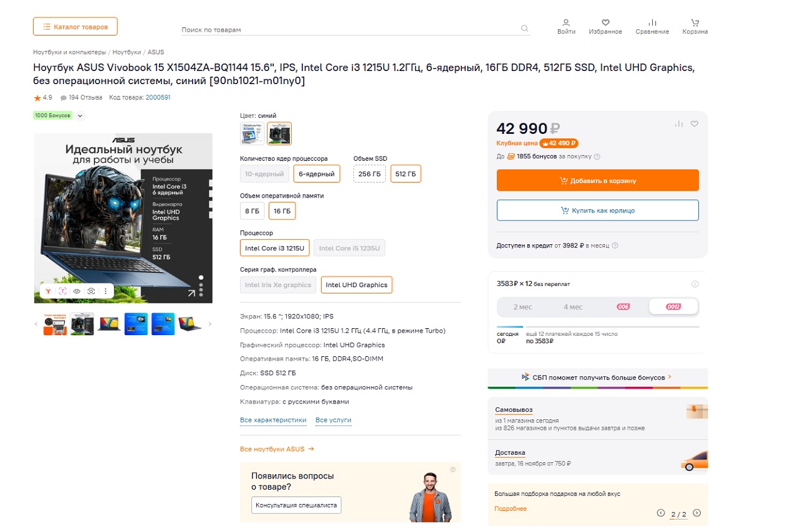Open the Корзина shopping cart

(x=693, y=24)
